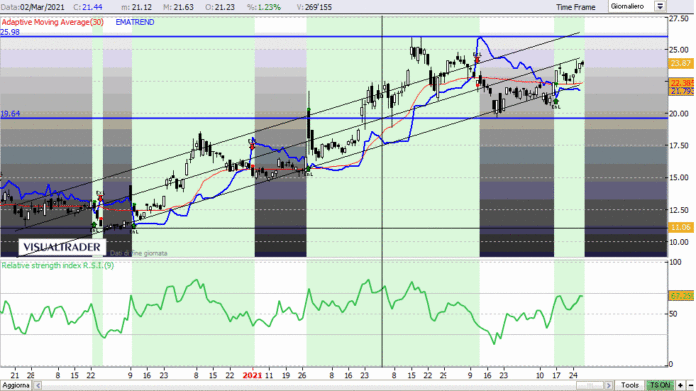Click the 19.64 support level label
Screen dimensions: 696x391
pyautogui.click(x=10, y=114)
